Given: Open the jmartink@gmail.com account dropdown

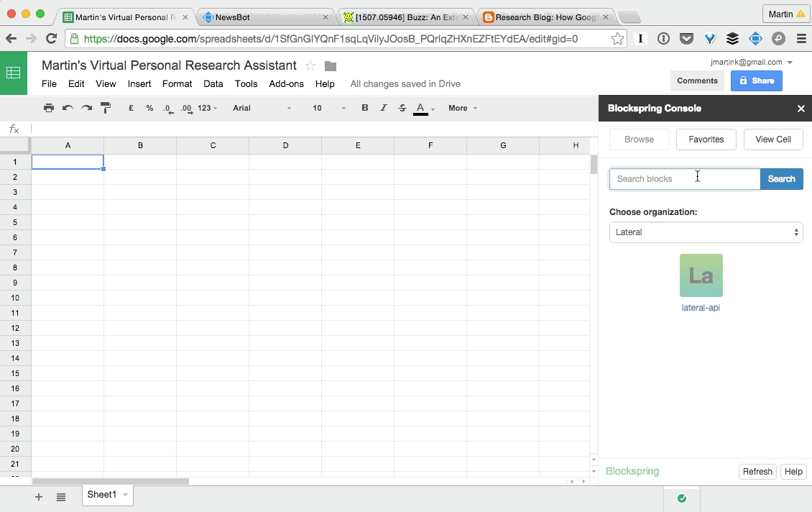Looking at the screenshot, I should click(752, 62).
